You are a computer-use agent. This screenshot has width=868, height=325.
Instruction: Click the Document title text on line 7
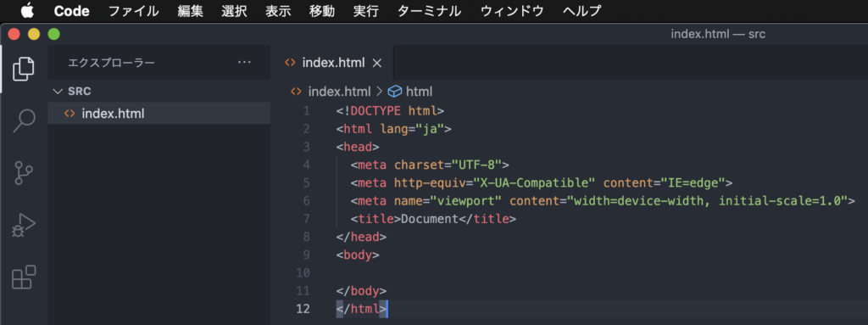(430, 219)
